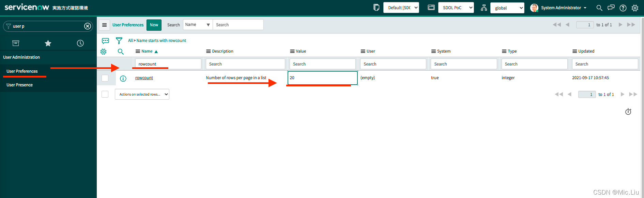
Task: Show all applications archive icon
Action: tap(16, 43)
